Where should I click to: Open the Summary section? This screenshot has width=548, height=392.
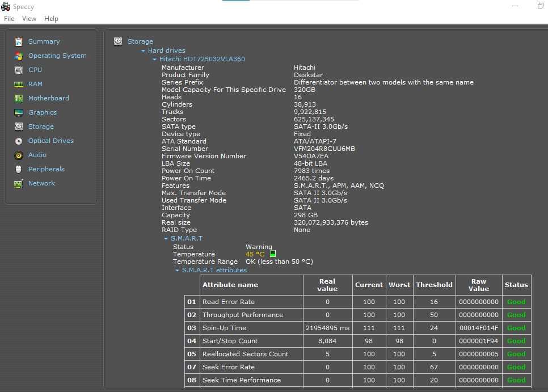(x=44, y=41)
